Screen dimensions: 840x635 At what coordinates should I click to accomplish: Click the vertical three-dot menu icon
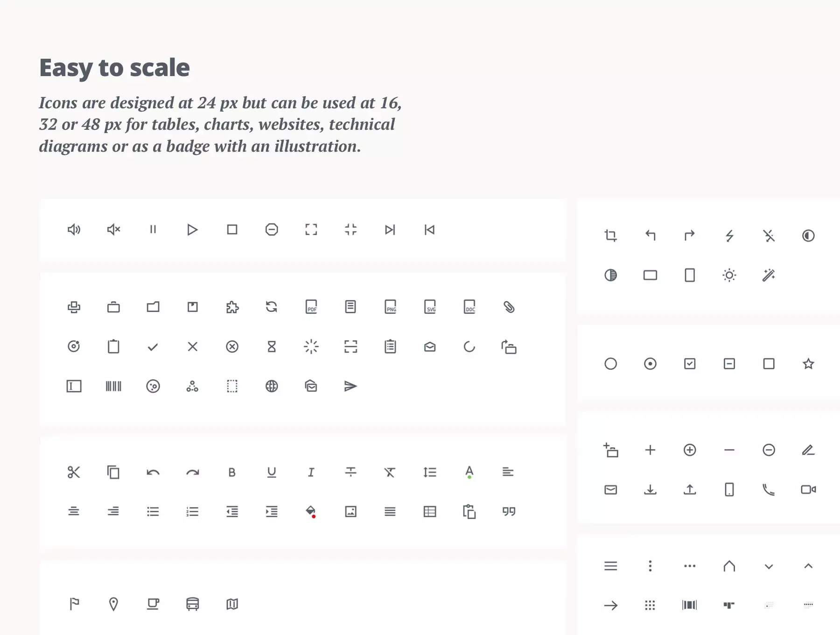pos(650,566)
